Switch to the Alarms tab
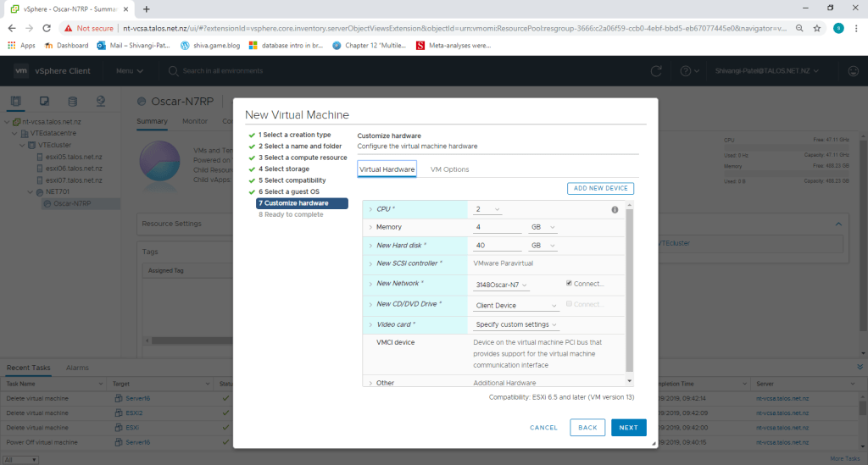Screen dimensions: 868x465 [x=77, y=368]
